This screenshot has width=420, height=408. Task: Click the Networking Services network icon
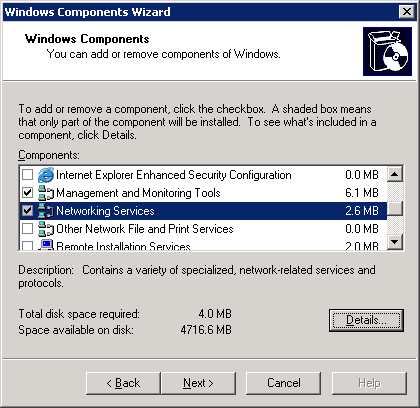tap(46, 211)
